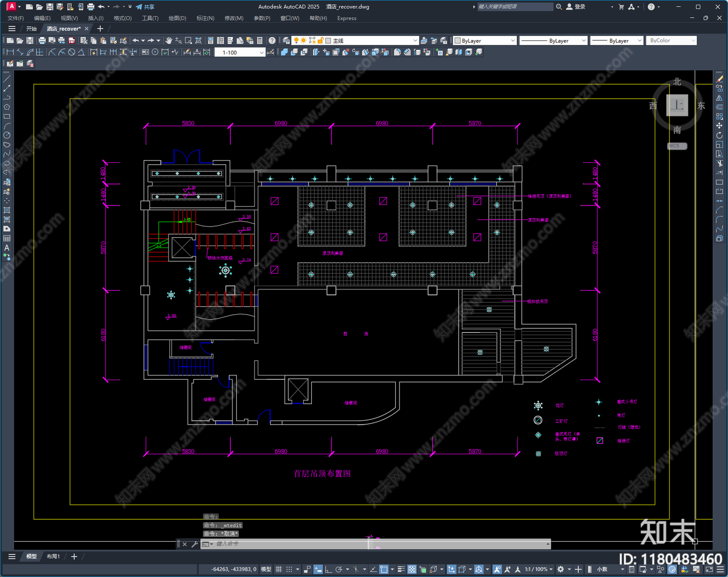Screen dimensions: 728x577
Task: Select the Diameter dimension tool
Action: 71,52
